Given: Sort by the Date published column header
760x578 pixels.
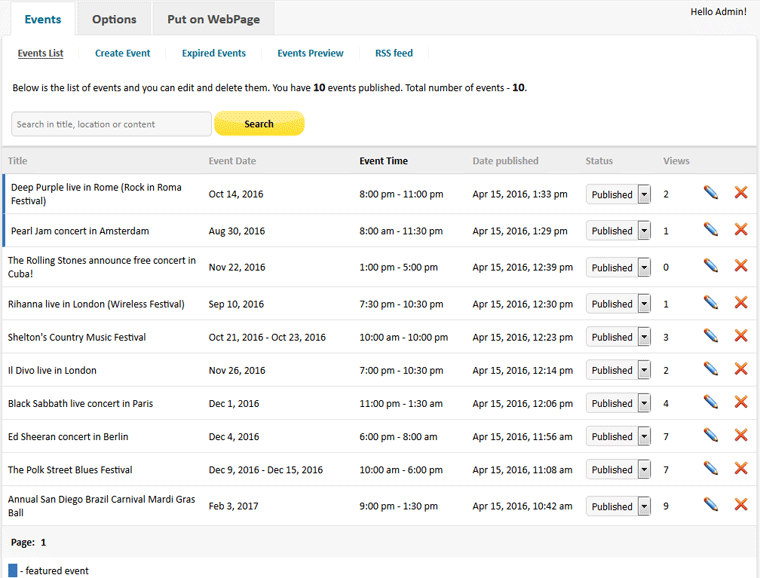Looking at the screenshot, I should [506, 161].
